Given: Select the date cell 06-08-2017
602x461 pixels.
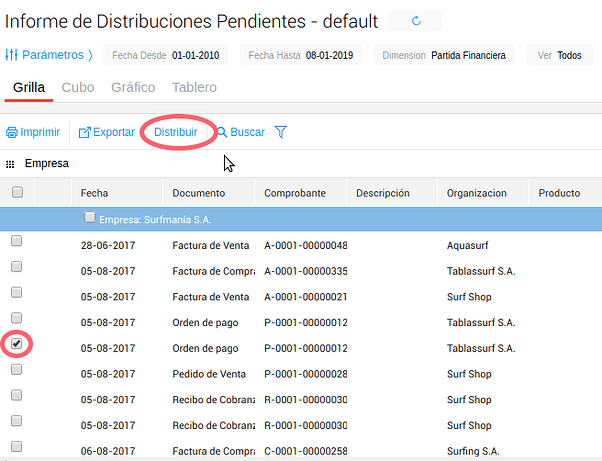Looking at the screenshot, I should (108, 451).
